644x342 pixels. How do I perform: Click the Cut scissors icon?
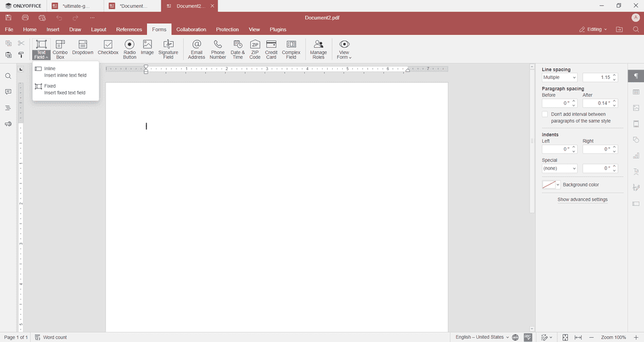[21, 43]
